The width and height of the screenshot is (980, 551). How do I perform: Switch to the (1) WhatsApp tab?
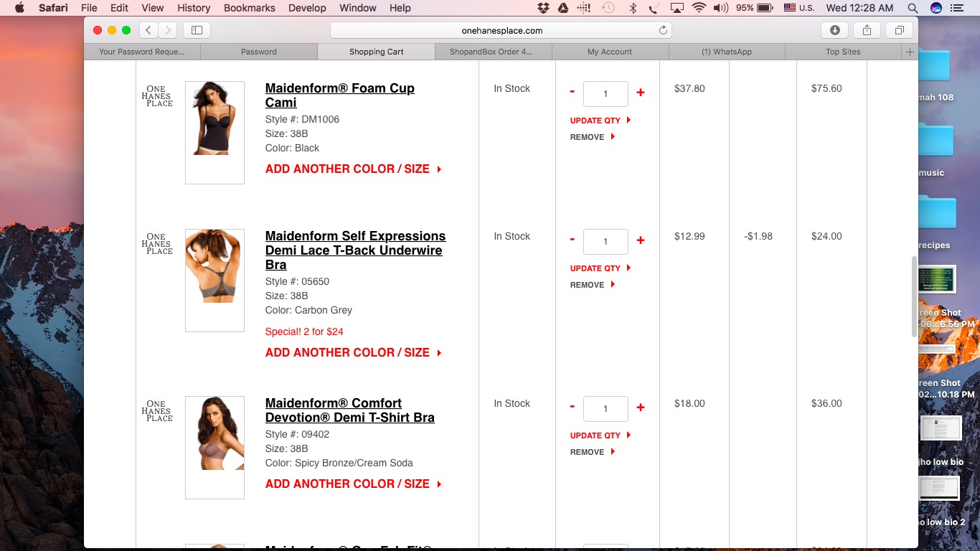coord(727,52)
